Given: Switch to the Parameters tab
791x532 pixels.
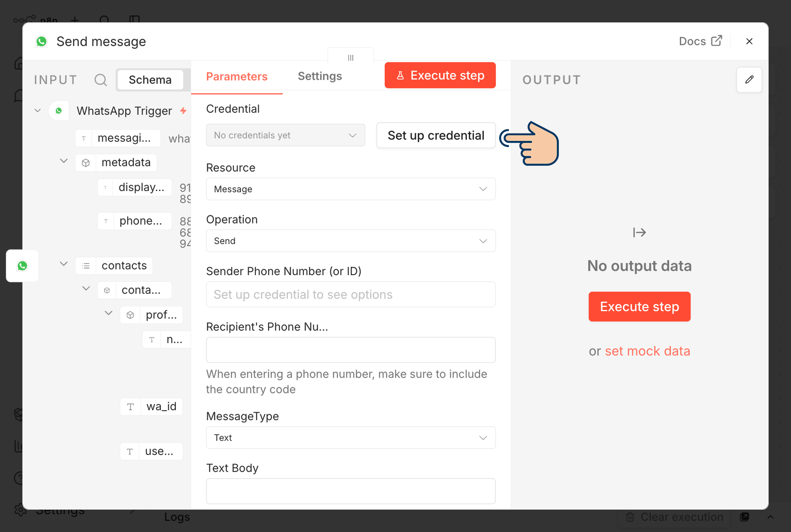Looking at the screenshot, I should pyautogui.click(x=237, y=77).
